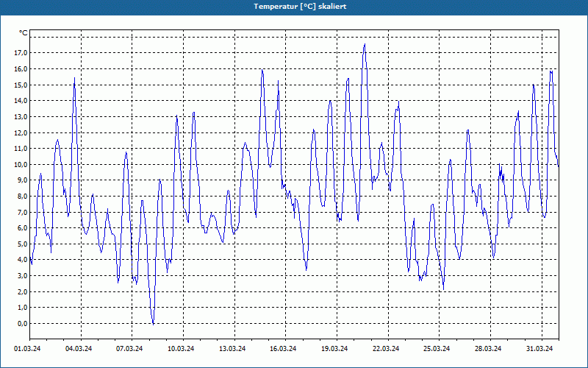Viewport: 588px width, 368px height.
Task: Click the 07.03.24 date label
Action: 129,349
